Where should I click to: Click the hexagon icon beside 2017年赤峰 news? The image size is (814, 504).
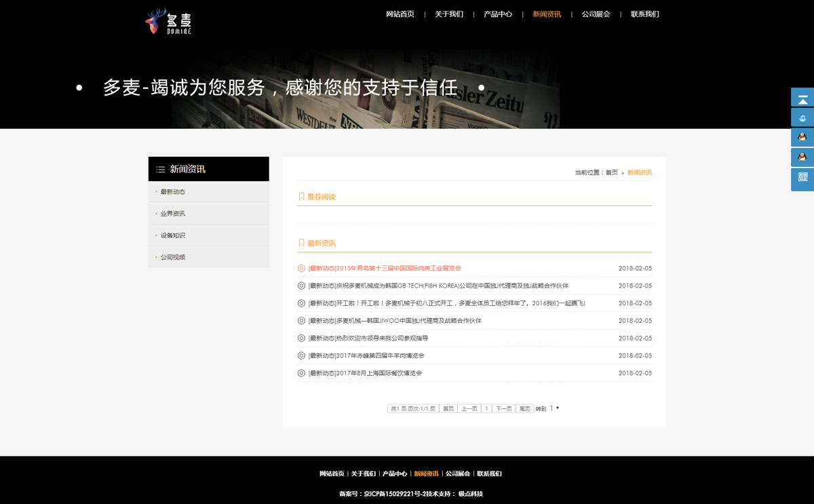point(301,355)
